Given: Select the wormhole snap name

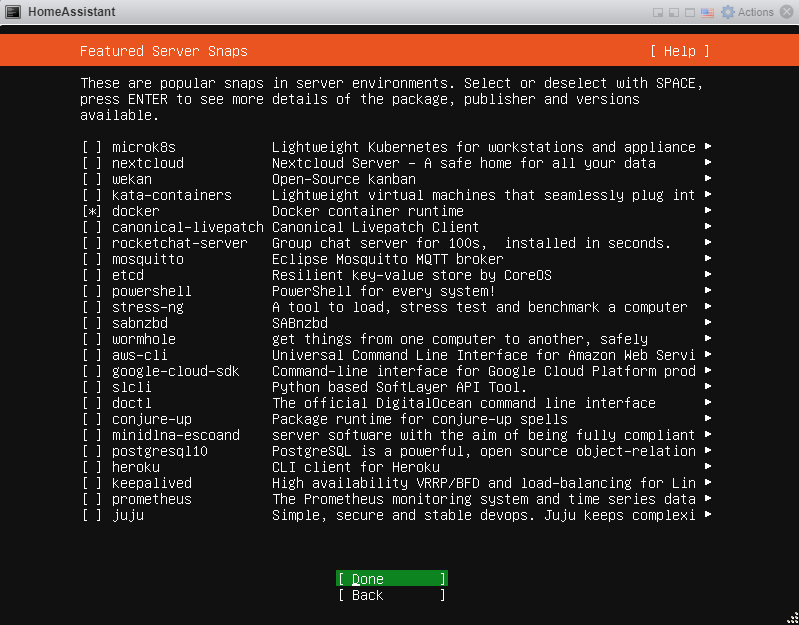Looking at the screenshot, I should pyautogui.click(x=144, y=339).
